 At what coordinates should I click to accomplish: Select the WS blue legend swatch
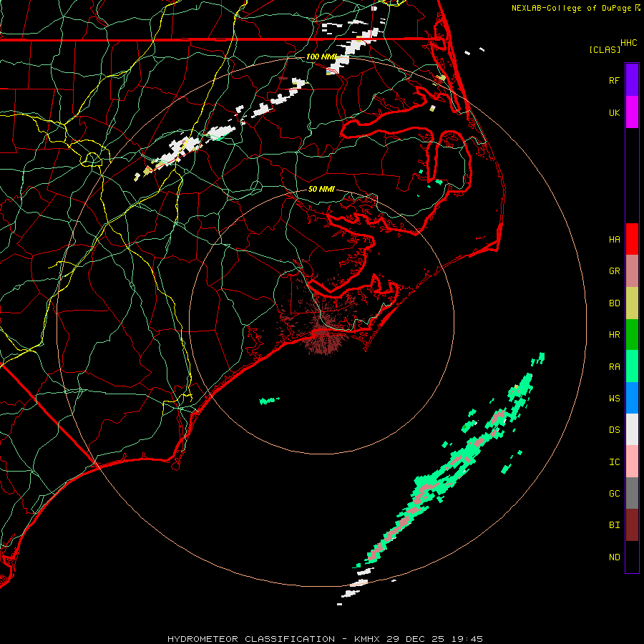(632, 398)
